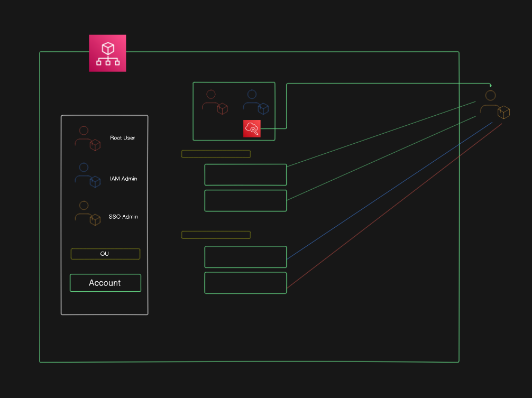Click the IAM Admin label

click(x=124, y=179)
